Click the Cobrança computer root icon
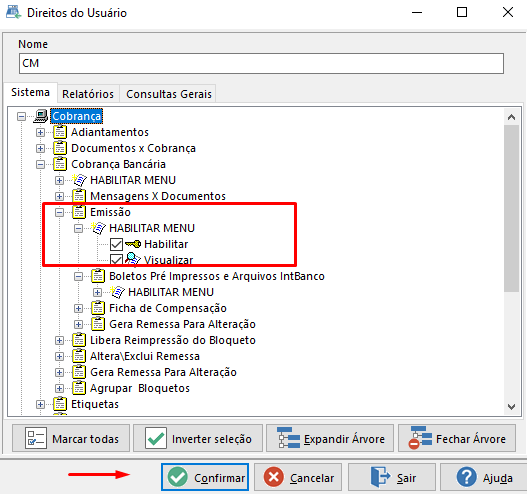 coord(41,116)
